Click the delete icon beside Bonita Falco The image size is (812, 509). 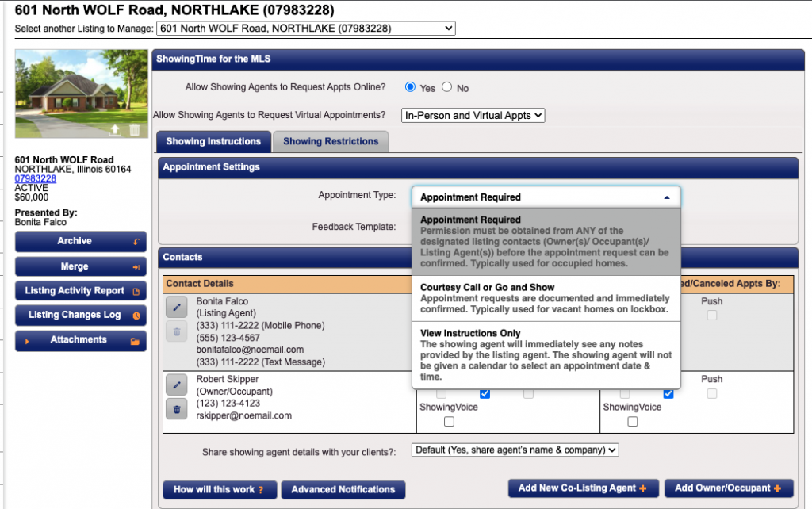click(x=177, y=332)
